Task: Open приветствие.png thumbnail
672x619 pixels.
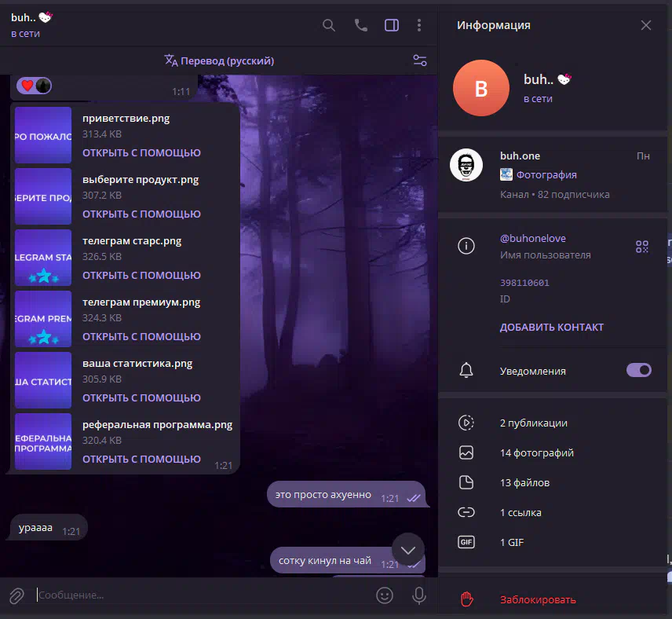Action: [43, 136]
